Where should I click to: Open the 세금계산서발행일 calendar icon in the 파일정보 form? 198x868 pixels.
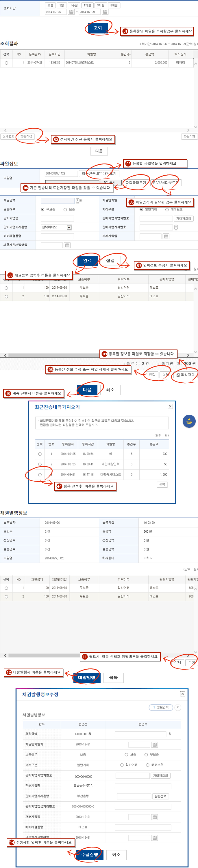67,245
